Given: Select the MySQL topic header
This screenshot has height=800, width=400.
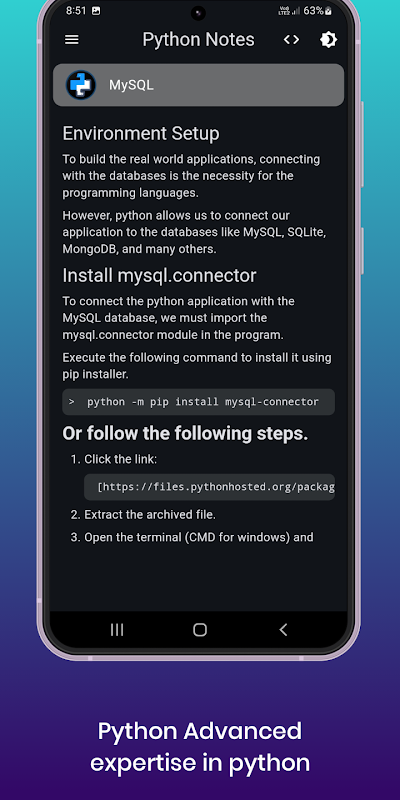Looking at the screenshot, I should tap(198, 85).
